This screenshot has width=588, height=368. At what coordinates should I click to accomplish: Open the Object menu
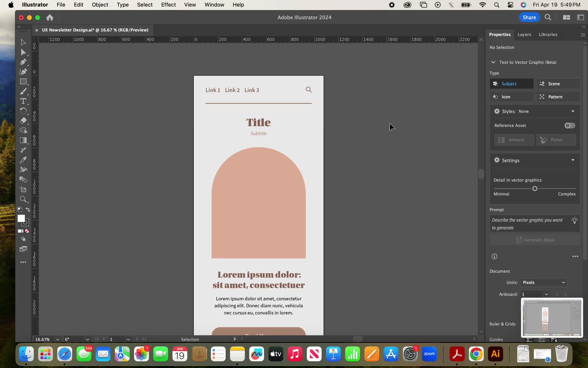[100, 5]
